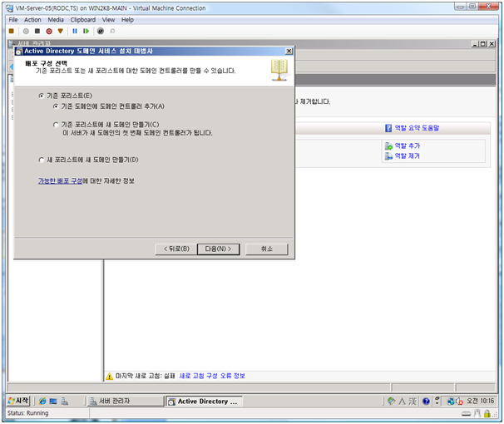504x424 pixels.
Task: Open the Action menu
Action: pos(32,20)
